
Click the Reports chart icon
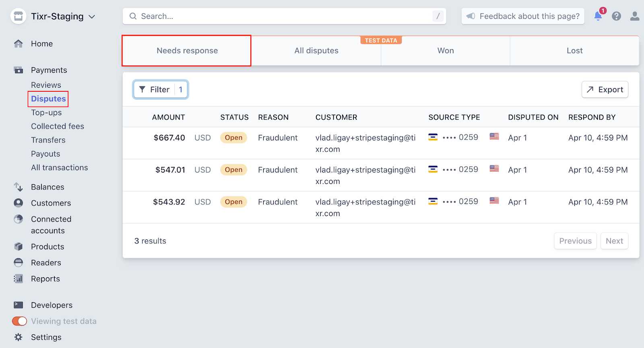click(x=18, y=278)
